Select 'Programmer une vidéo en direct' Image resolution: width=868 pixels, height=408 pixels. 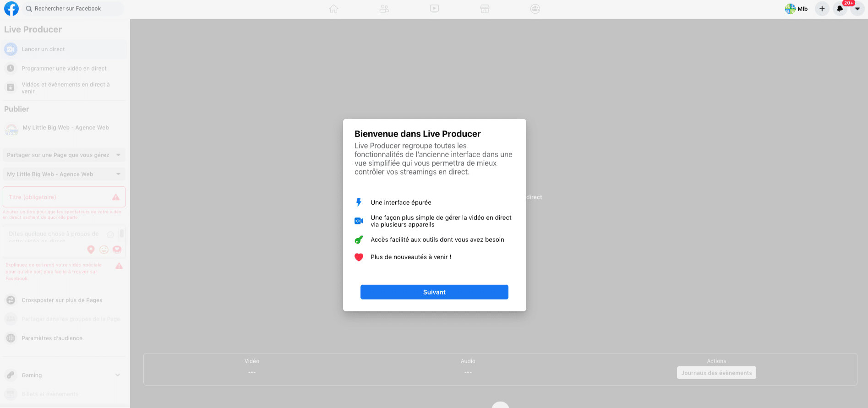64,69
